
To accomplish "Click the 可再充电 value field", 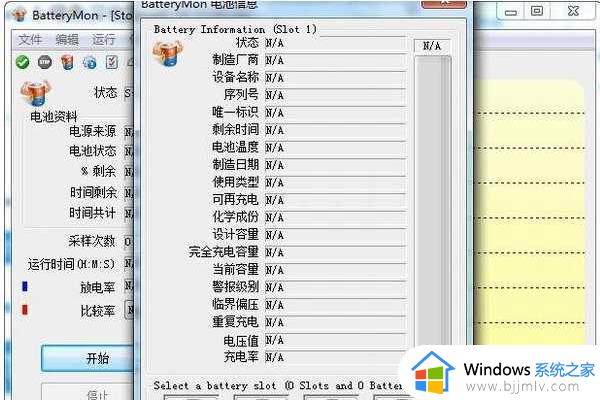I will [x=335, y=200].
